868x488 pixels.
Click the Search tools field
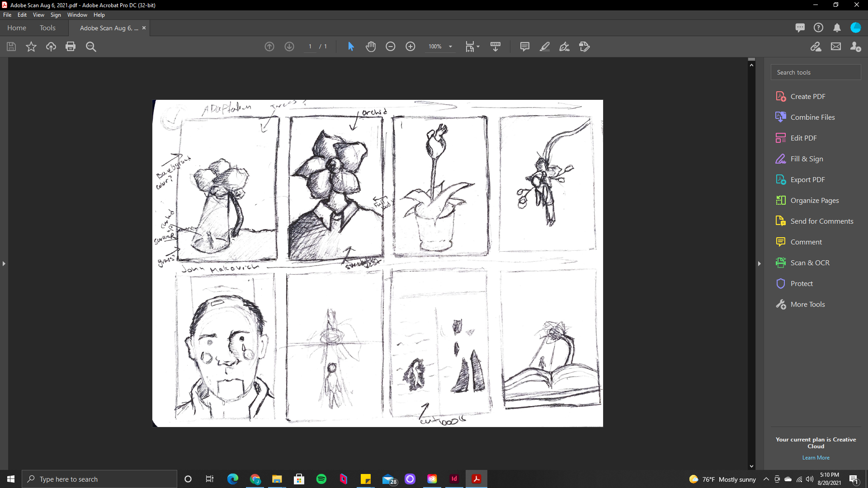816,72
